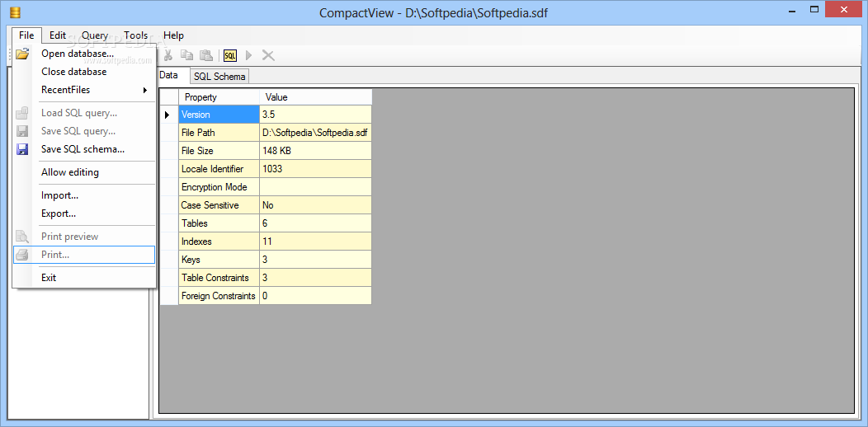Click the disk icon beside Save SQL query

click(x=22, y=131)
